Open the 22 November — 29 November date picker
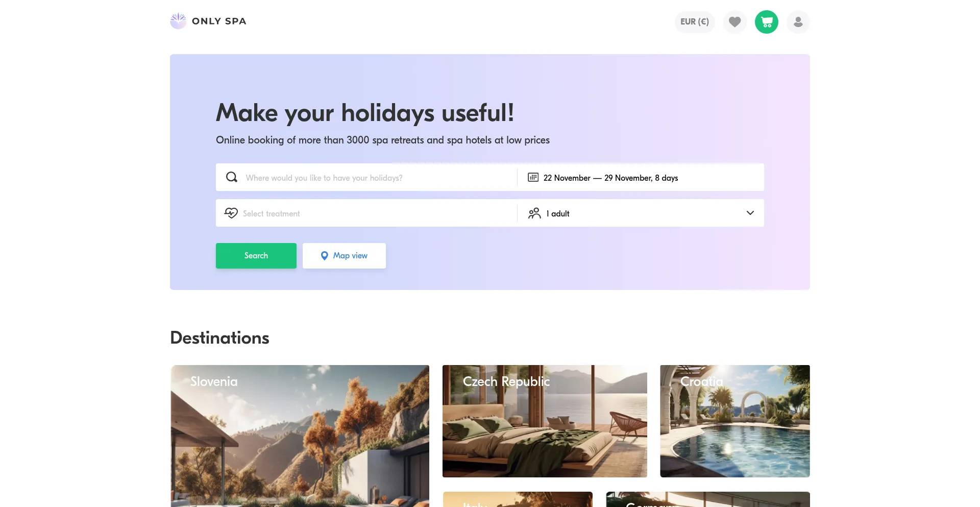This screenshot has width=980, height=507. point(641,177)
